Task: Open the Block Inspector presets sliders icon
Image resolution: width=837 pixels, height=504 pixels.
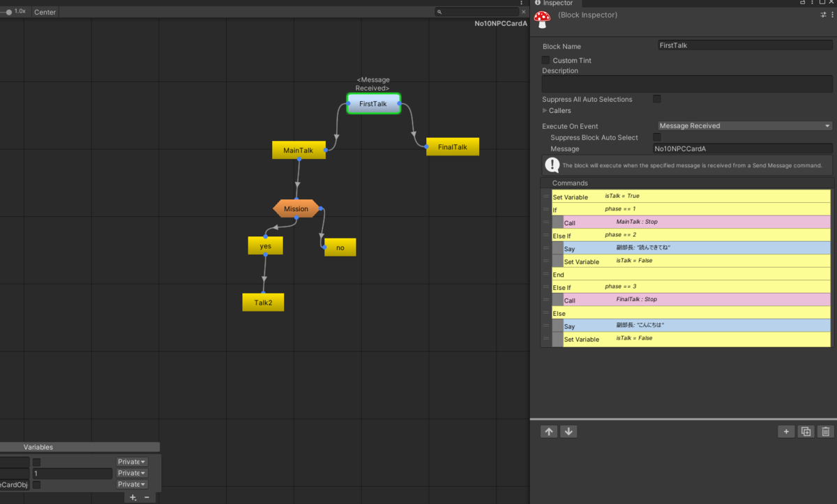Action: pyautogui.click(x=823, y=15)
